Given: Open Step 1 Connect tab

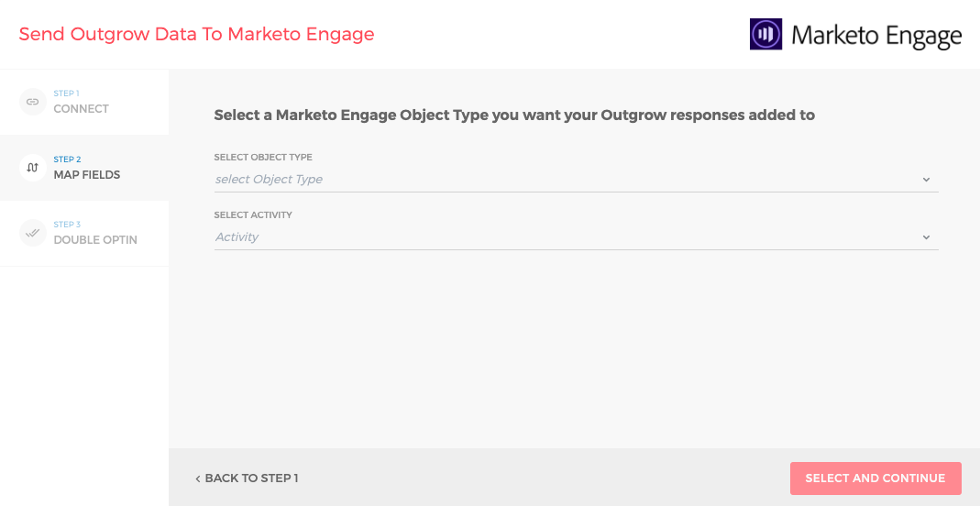Looking at the screenshot, I should tap(84, 102).
